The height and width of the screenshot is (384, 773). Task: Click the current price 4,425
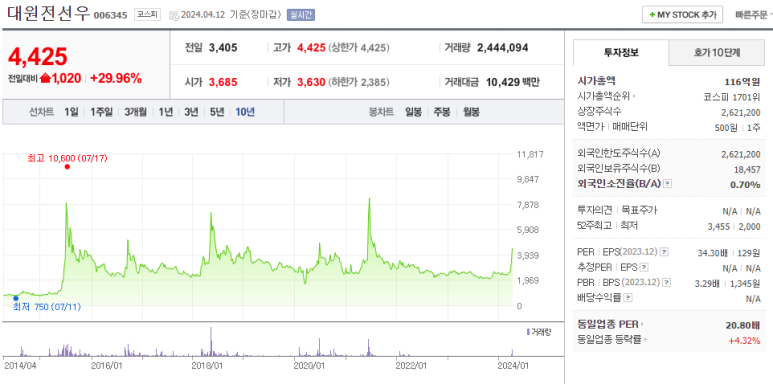pyautogui.click(x=37, y=57)
